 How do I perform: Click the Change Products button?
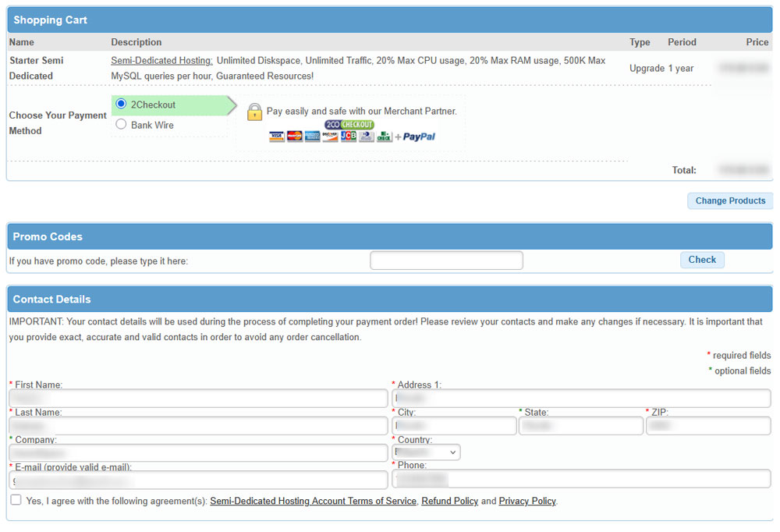tap(729, 200)
